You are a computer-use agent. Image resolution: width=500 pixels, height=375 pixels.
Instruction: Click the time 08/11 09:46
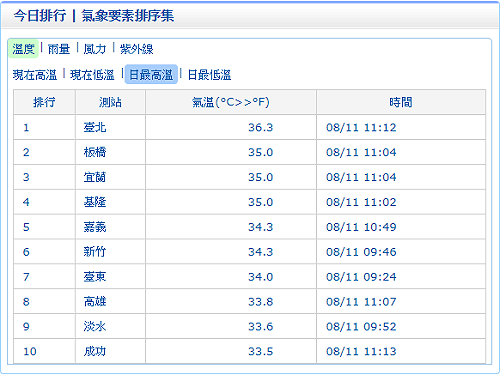361,252
